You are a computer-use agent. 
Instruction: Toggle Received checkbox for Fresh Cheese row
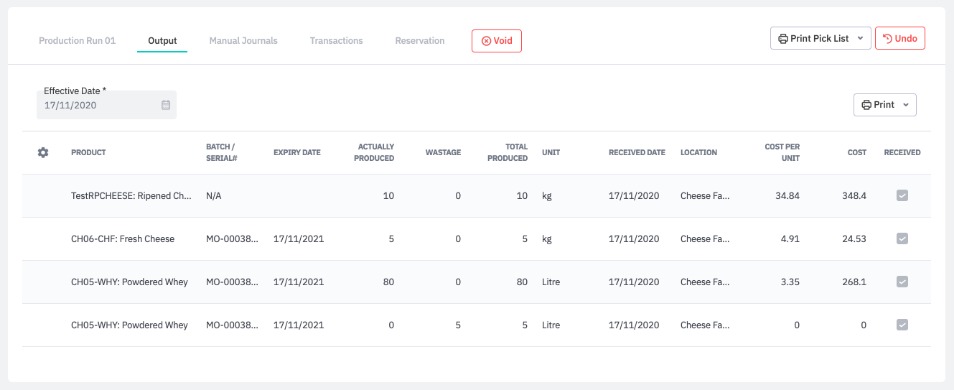pyautogui.click(x=902, y=239)
